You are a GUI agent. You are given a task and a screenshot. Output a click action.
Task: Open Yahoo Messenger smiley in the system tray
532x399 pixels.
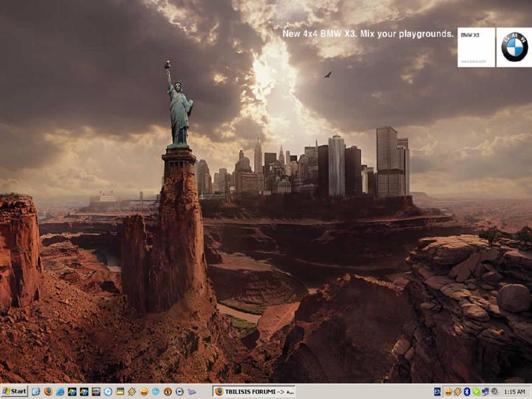[448, 392]
